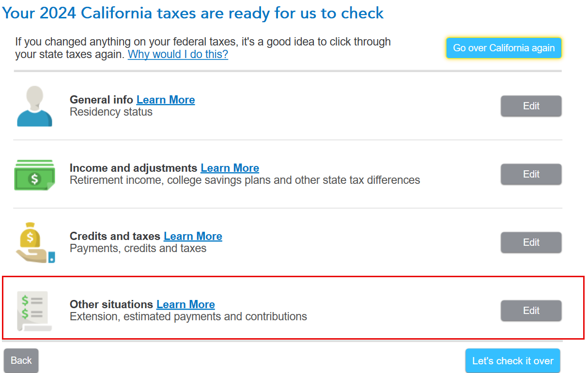Click the receipt icon for Other situations
This screenshot has width=588, height=373.
pyautogui.click(x=34, y=311)
